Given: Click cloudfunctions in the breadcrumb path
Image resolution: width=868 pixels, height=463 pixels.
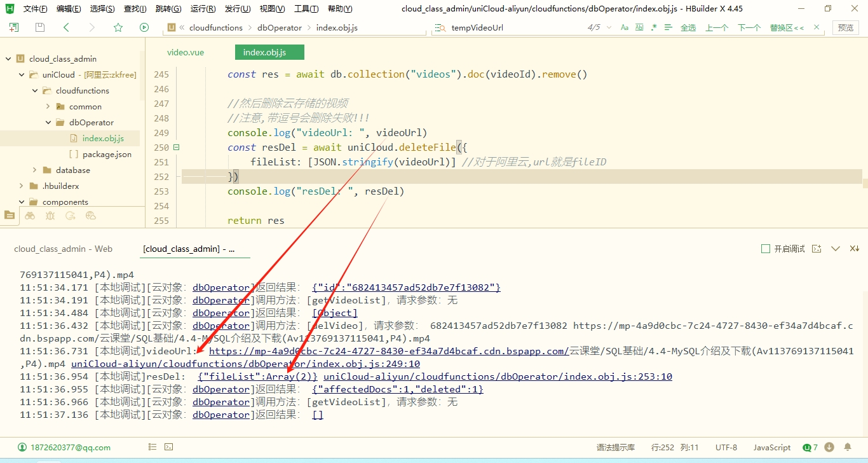Looking at the screenshot, I should 216,28.
